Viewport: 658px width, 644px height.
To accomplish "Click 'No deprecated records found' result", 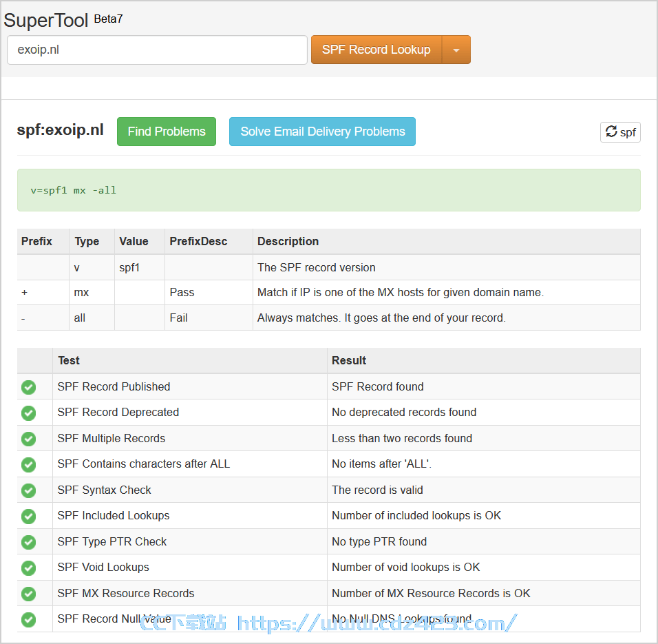I will (x=404, y=413).
